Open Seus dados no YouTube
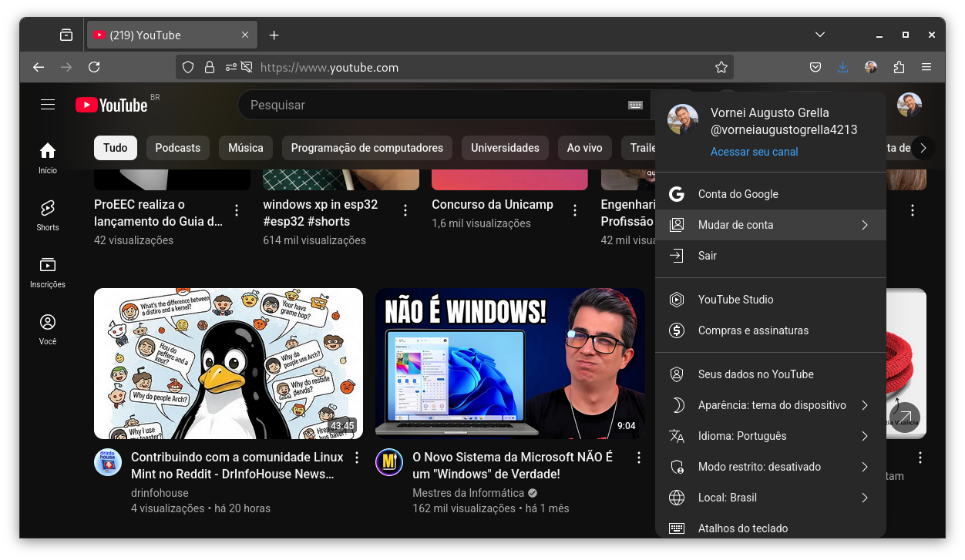Image resolution: width=965 pixels, height=560 pixels. pyautogui.click(x=771, y=374)
